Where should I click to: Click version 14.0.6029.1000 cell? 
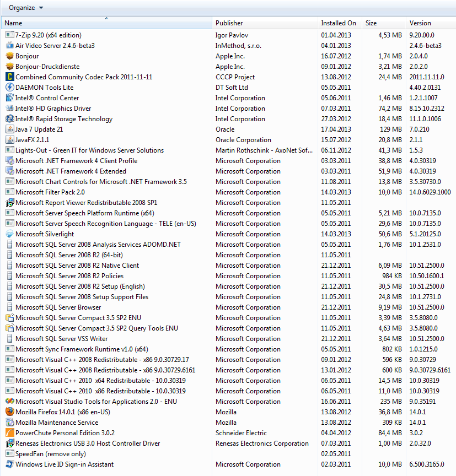pyautogui.click(x=430, y=192)
